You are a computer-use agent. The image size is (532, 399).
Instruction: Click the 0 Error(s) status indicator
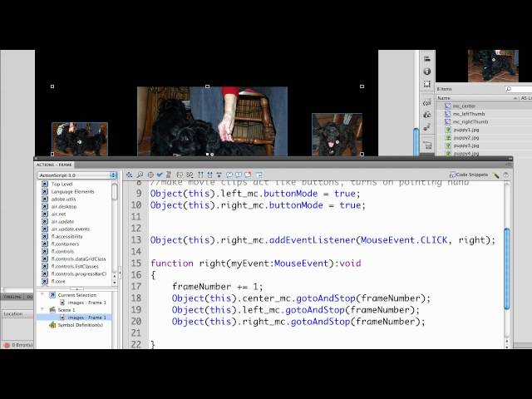tap(18, 345)
